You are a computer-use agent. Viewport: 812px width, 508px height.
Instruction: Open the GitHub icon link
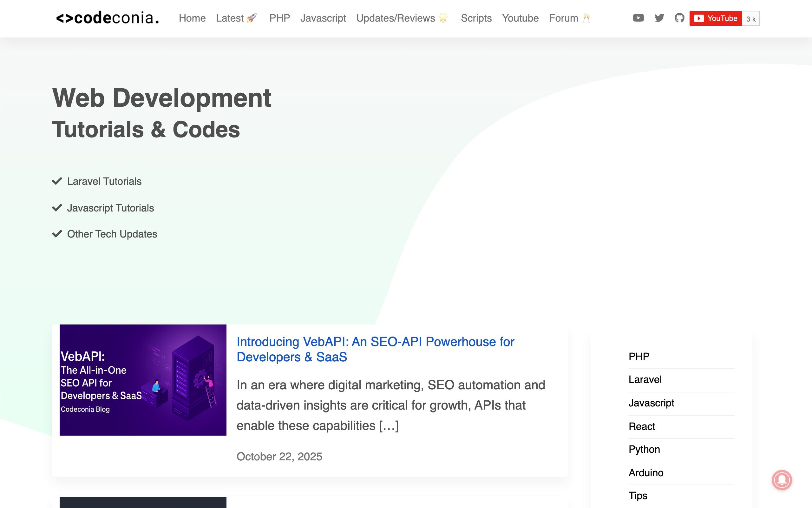point(679,18)
